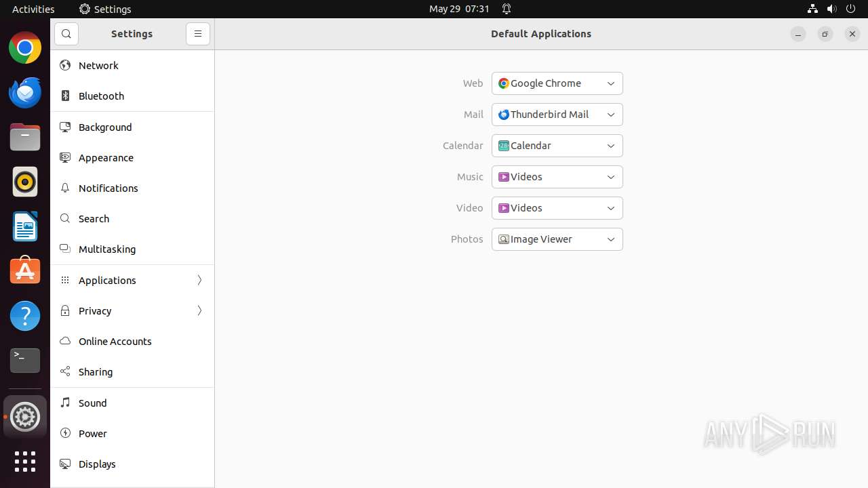The height and width of the screenshot is (488, 868).
Task: Click the Activities button
Action: (x=33, y=9)
